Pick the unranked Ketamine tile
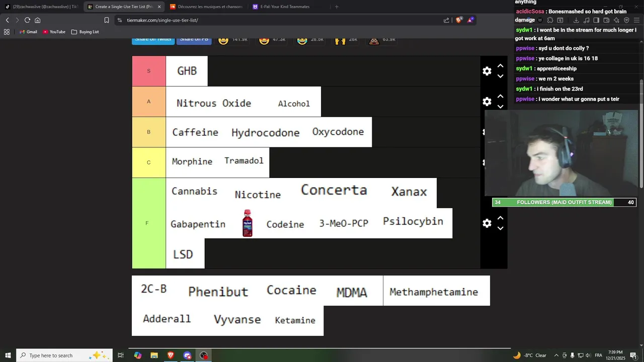 [x=295, y=320]
